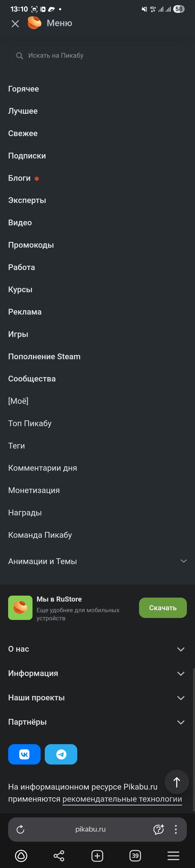195x868 pixels.
Task: Open the Горячее menu item
Action: 24,89
